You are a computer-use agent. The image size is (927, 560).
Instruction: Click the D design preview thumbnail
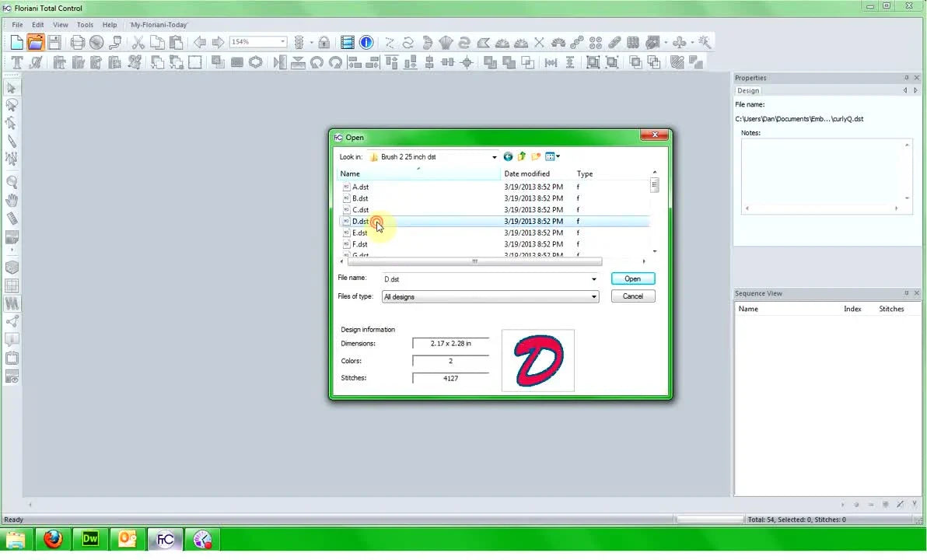(x=537, y=360)
